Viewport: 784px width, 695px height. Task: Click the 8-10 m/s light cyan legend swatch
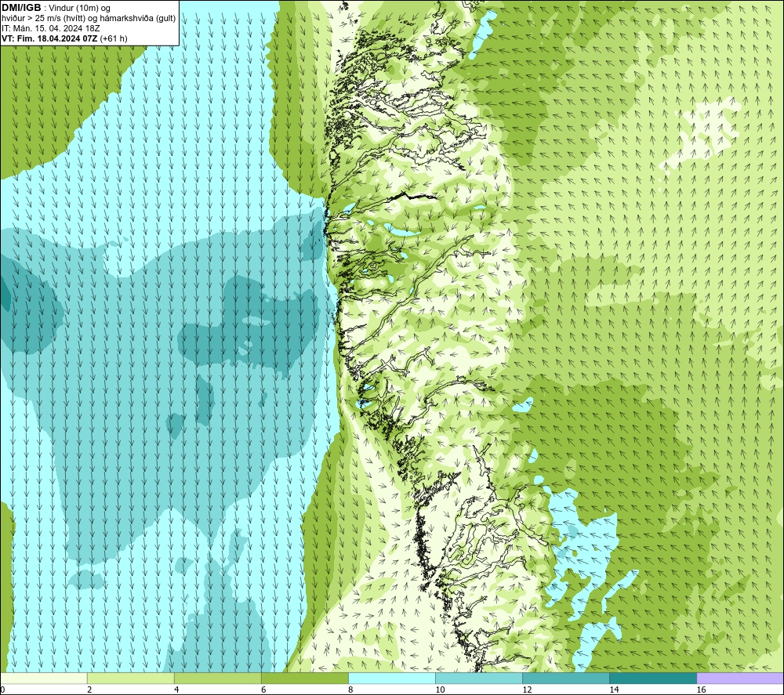pos(391,678)
